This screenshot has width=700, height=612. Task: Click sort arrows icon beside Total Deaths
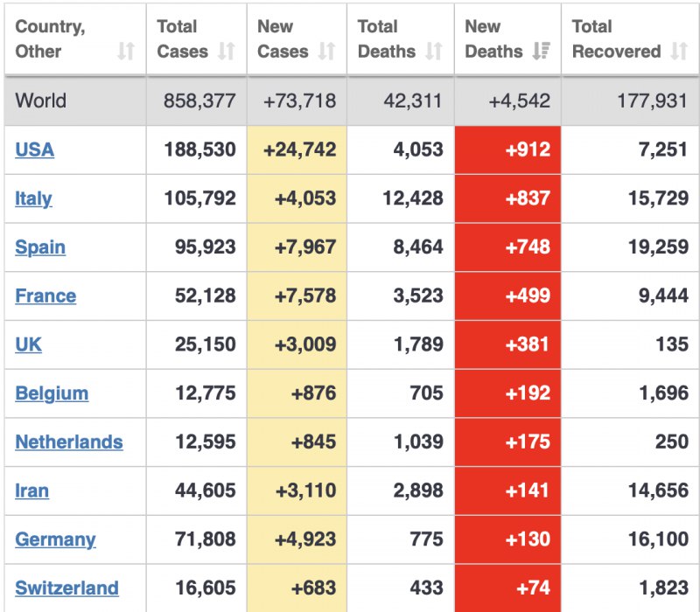coord(434,52)
